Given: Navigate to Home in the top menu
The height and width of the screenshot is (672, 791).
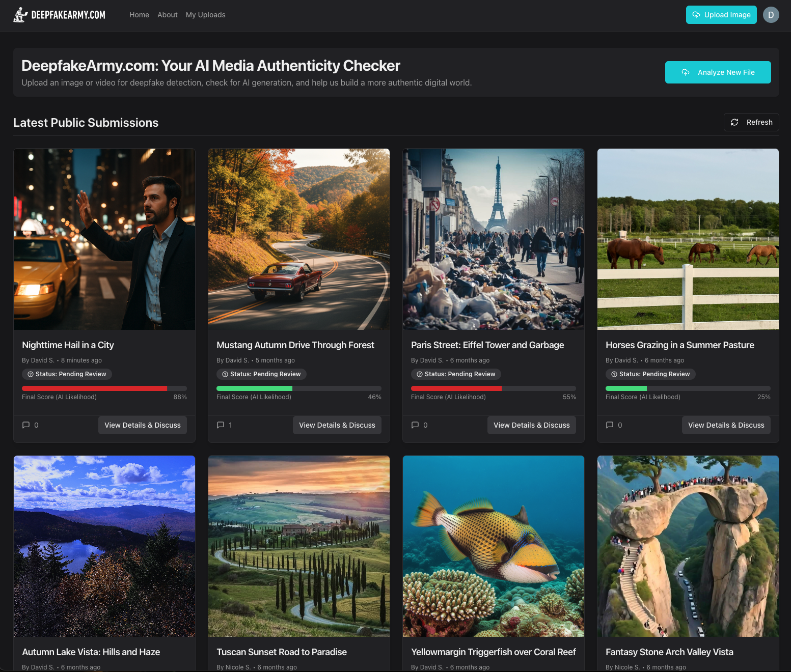Looking at the screenshot, I should (139, 15).
